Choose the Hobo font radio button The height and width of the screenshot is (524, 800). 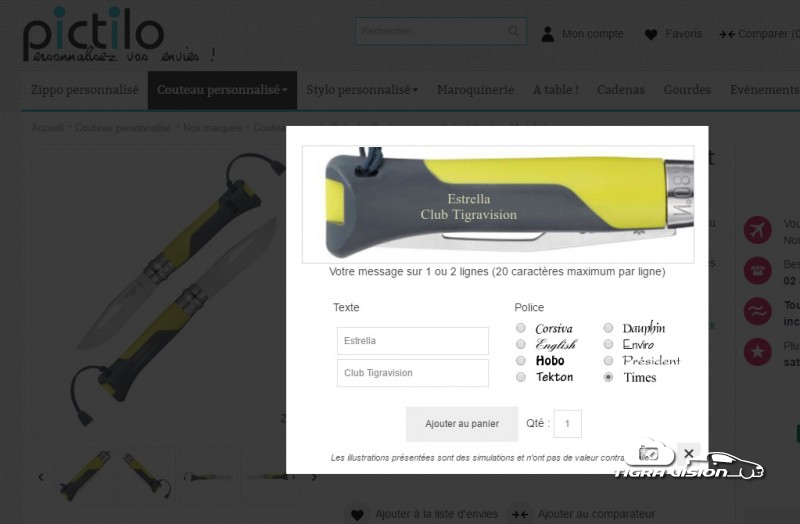520,361
